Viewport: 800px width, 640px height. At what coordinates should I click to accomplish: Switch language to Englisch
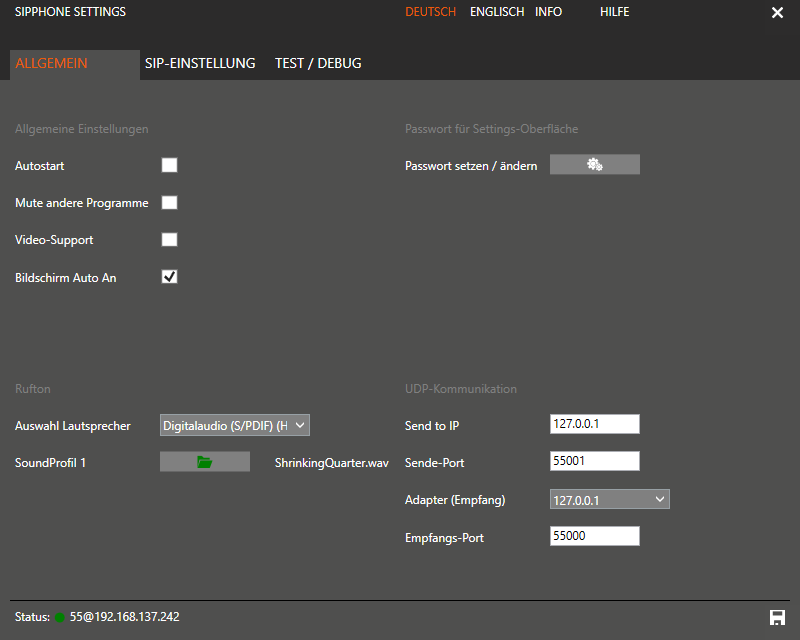[496, 12]
